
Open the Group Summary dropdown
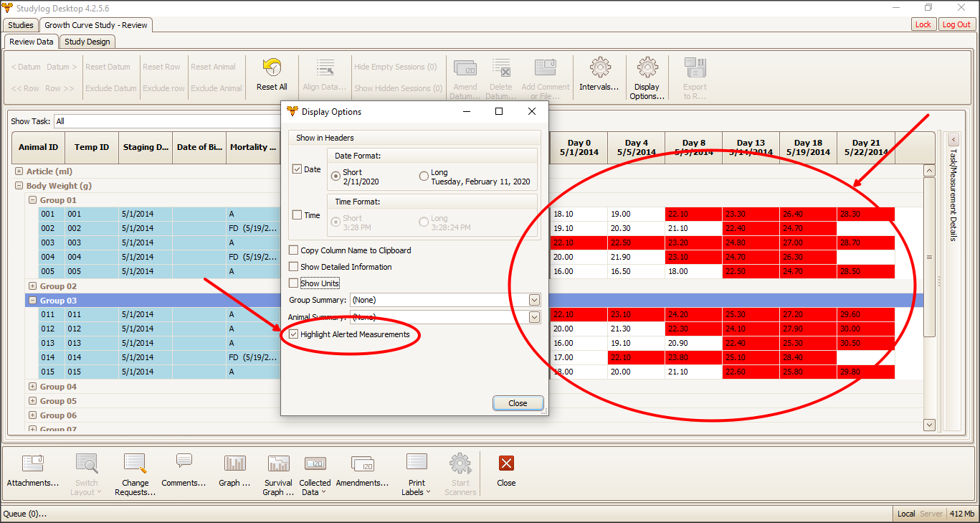click(534, 300)
